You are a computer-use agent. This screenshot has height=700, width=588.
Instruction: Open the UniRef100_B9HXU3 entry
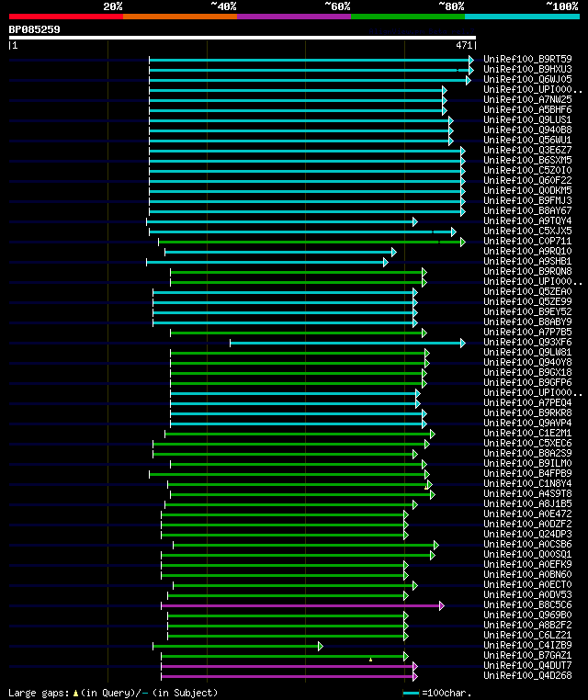(x=527, y=69)
